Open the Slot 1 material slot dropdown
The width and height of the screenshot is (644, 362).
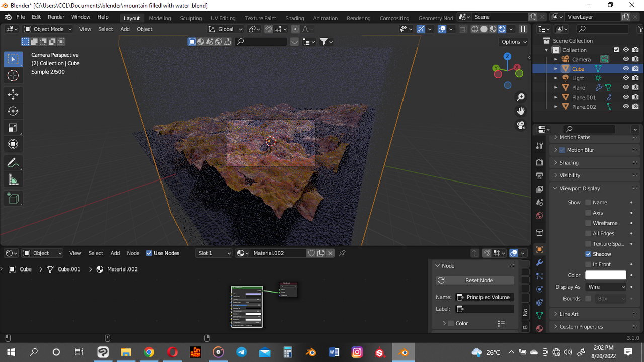point(214,253)
